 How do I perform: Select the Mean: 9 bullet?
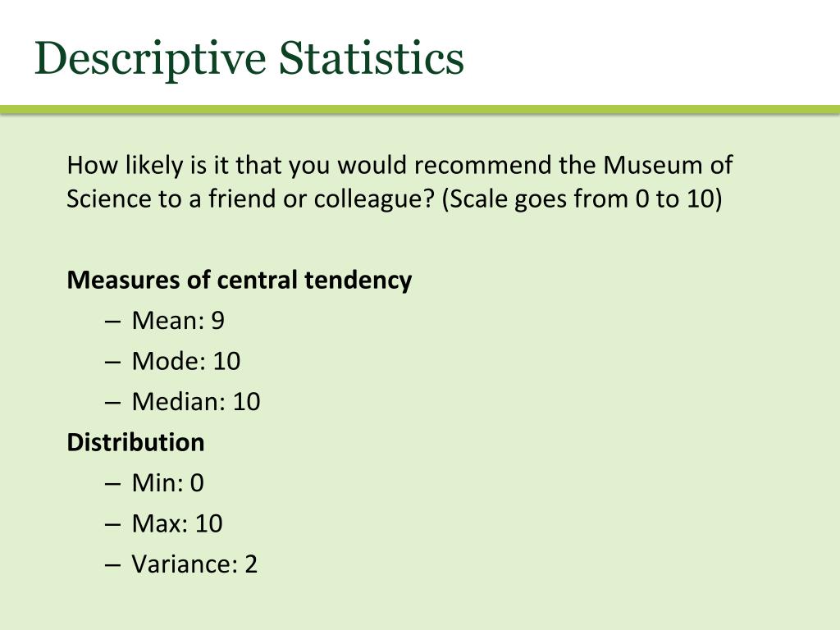point(178,321)
